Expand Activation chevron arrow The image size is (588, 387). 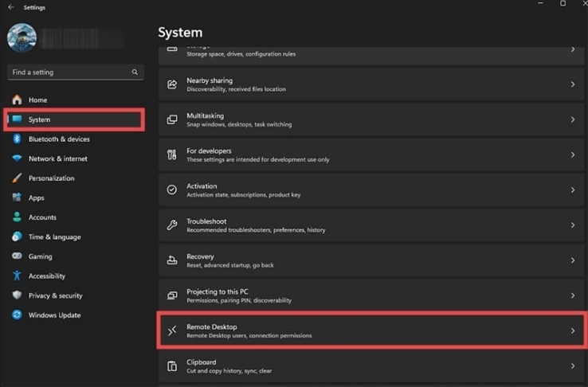click(573, 190)
